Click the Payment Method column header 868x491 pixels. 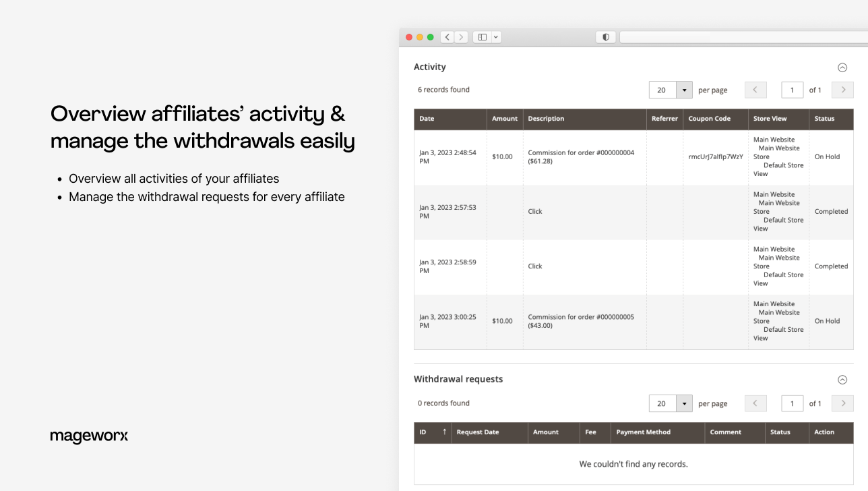tap(643, 432)
